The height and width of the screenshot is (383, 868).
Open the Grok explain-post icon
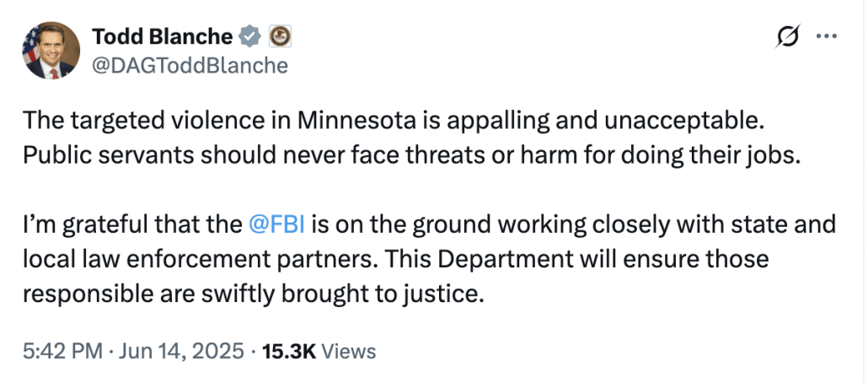[x=789, y=36]
